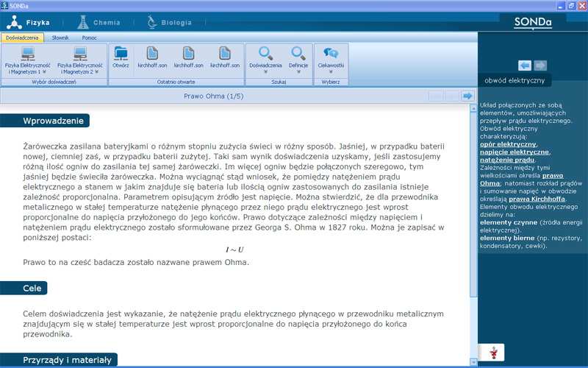
Task: Switch to the Biologia subject
Action: tap(169, 23)
